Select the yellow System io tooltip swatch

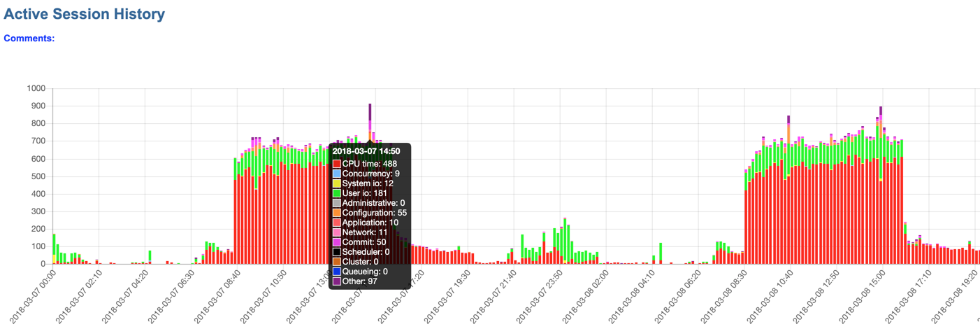click(337, 183)
